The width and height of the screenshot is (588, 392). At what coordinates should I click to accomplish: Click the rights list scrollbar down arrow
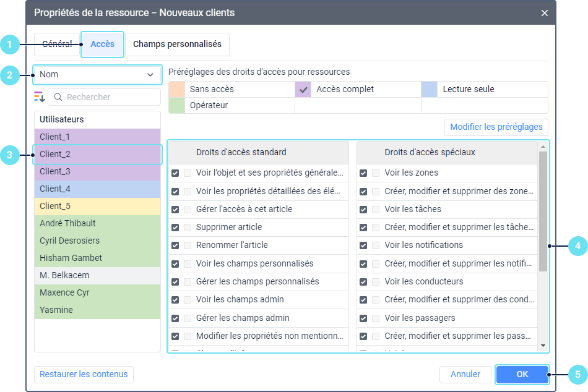(543, 346)
